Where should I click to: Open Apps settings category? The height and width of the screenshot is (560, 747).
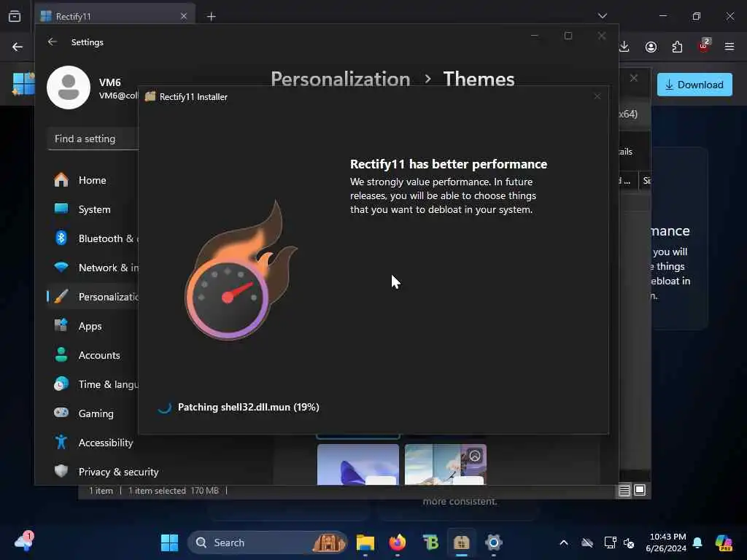(93, 326)
